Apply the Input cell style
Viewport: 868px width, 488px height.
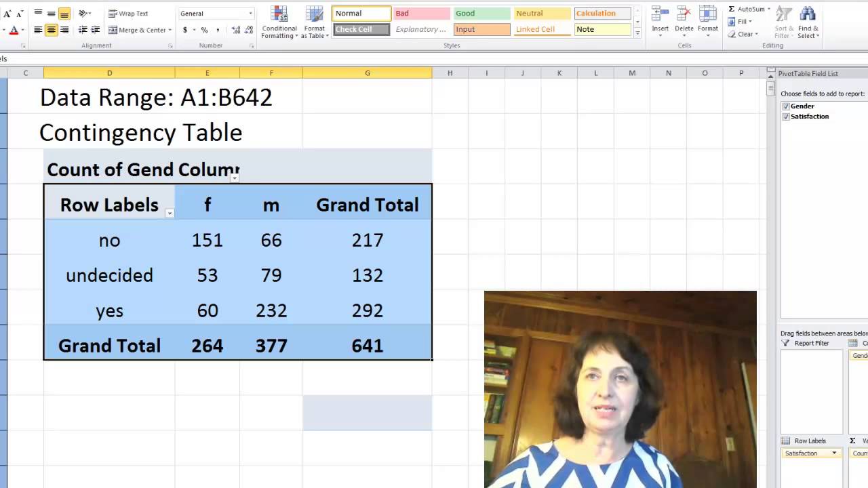(x=481, y=29)
